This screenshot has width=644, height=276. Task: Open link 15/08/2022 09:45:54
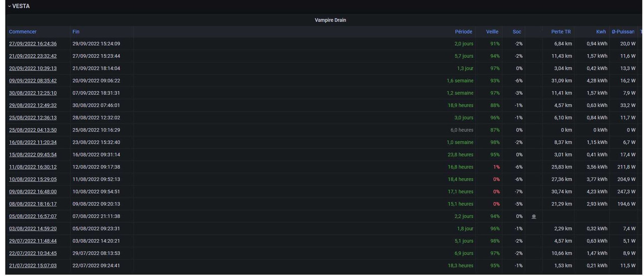click(33, 155)
